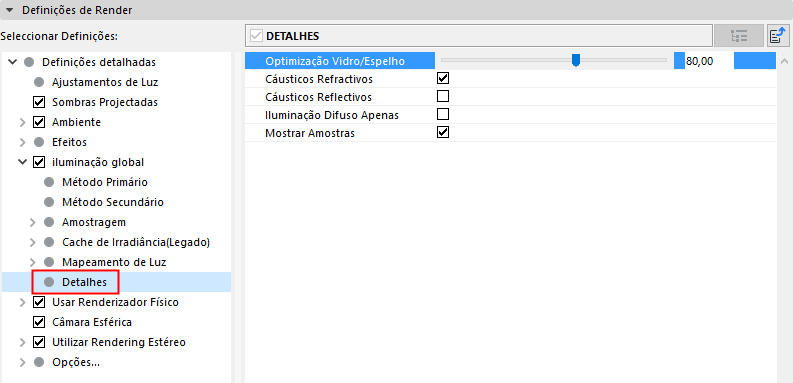Image resolution: width=793 pixels, height=383 pixels.
Task: Toggle Usar Renderizador Físico checkbox
Action: click(x=38, y=302)
